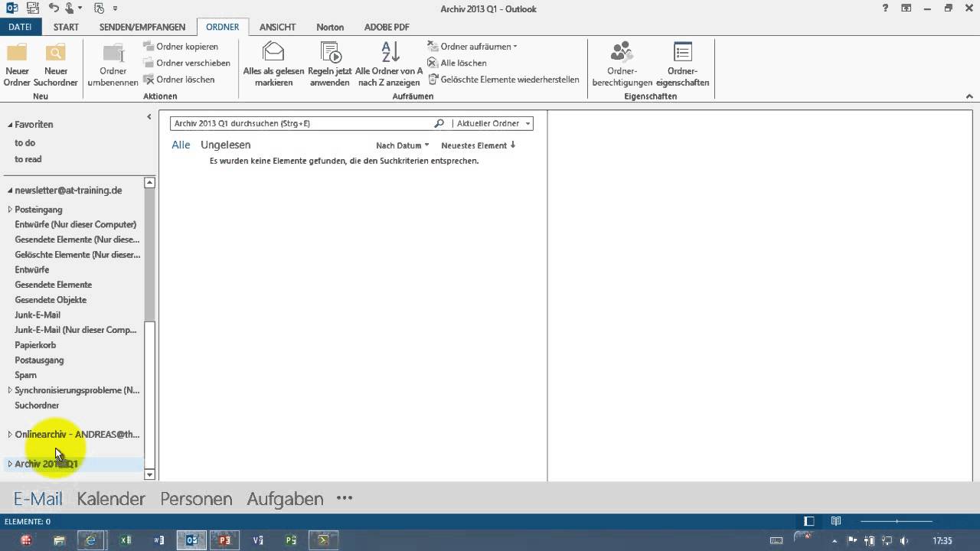
Task: Click Ordner löschen
Action: (179, 80)
